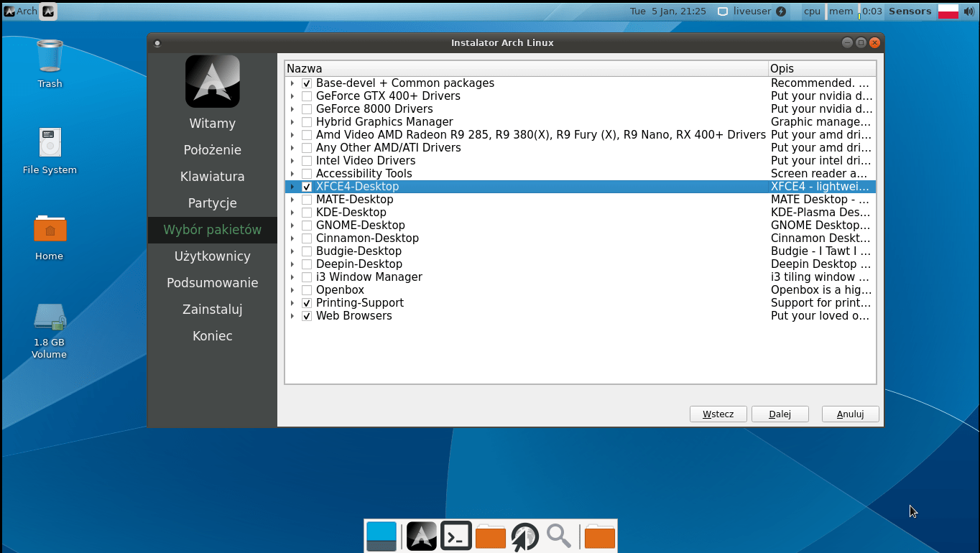Open the terminal emulator from the dock
Viewport: 980px width, 553px height.
point(456,536)
